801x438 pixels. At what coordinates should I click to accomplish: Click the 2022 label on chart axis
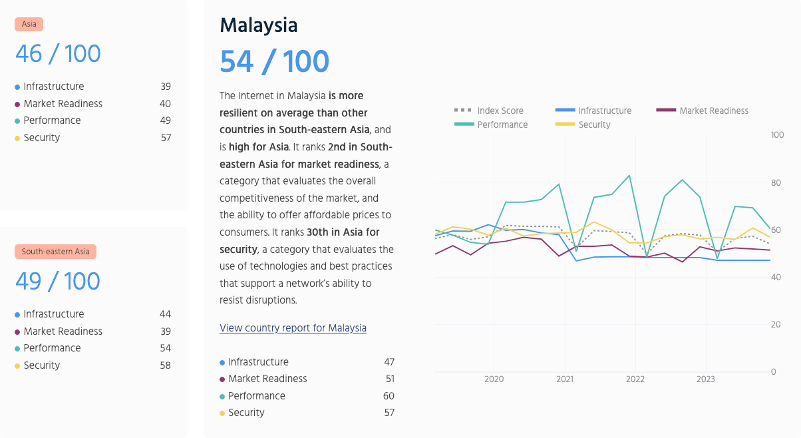[x=635, y=380]
